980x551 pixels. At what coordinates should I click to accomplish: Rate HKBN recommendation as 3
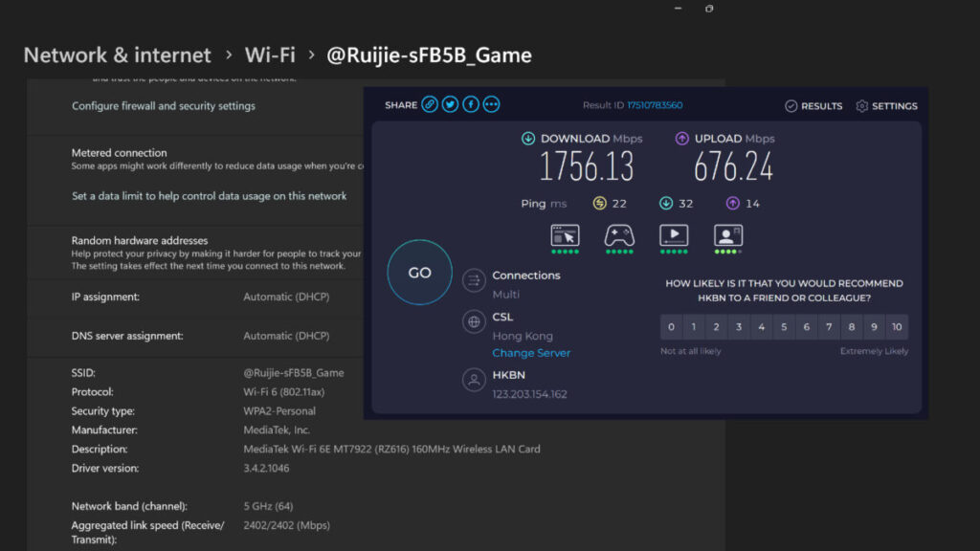[x=739, y=327]
